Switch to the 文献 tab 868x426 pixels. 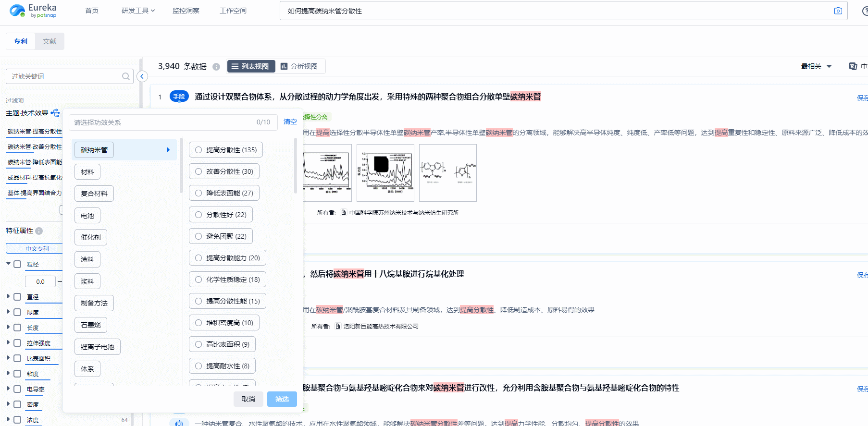click(x=50, y=41)
